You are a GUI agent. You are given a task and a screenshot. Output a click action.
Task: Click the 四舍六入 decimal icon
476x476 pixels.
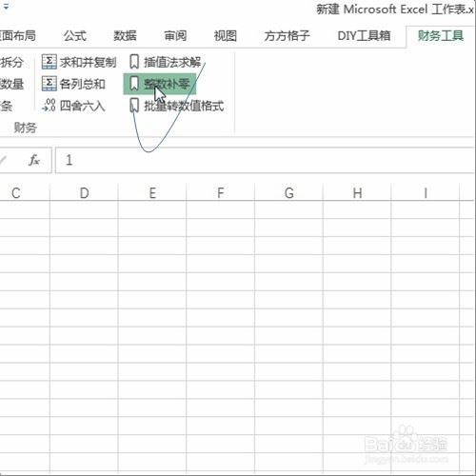coord(50,106)
